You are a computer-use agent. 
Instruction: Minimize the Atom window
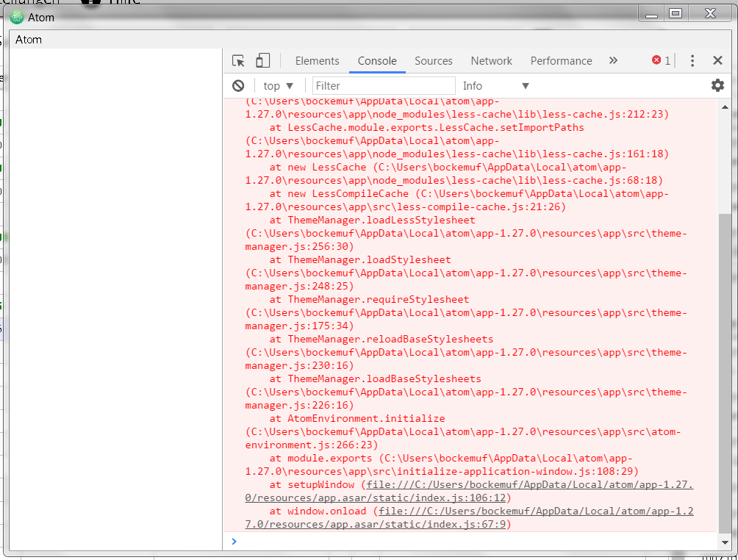[651, 14]
